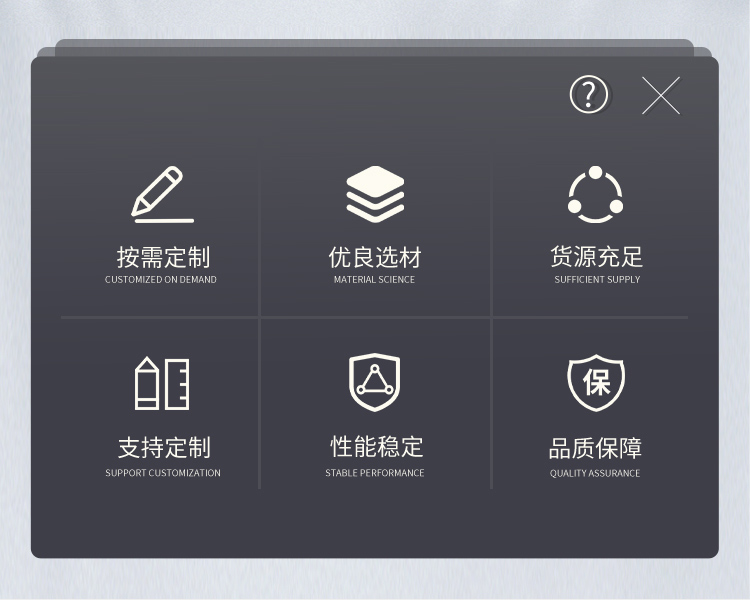Select the QUALITY ASSURANCE subtitle
The width and height of the screenshot is (750, 600).
595,473
